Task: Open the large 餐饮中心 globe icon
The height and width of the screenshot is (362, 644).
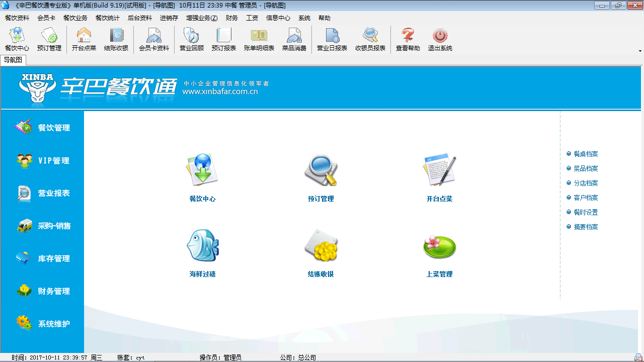Action: pyautogui.click(x=202, y=170)
